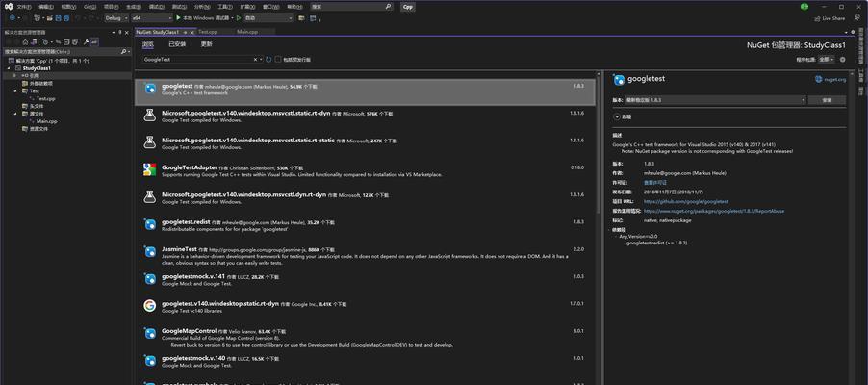Click the green account avatar icon
Viewport: 868px width, 385px height.
(x=804, y=7)
